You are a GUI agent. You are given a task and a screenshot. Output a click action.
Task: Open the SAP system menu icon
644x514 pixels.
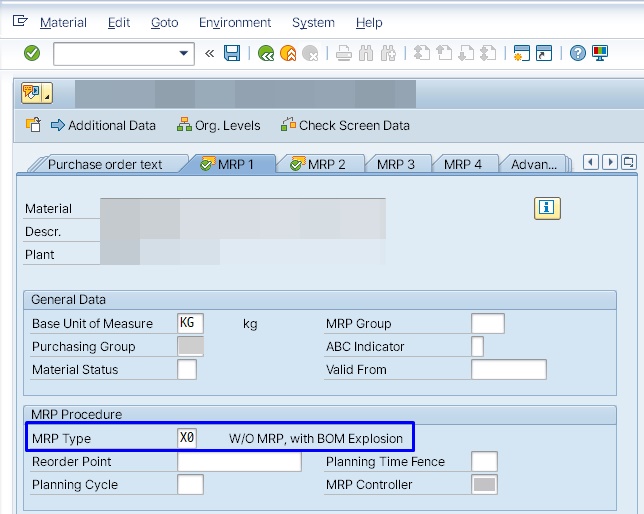point(20,21)
